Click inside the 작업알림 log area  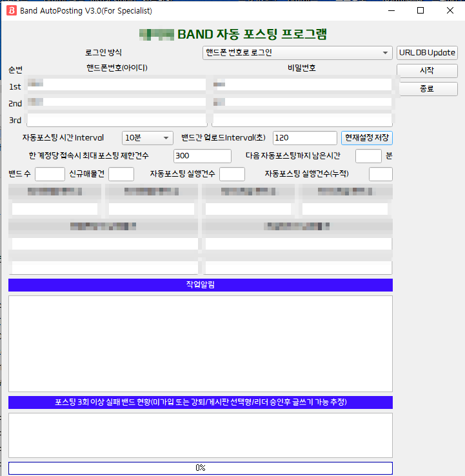pos(200,343)
